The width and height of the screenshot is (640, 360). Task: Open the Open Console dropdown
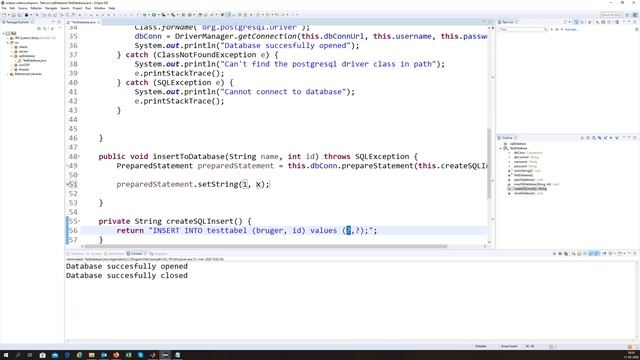pyautogui.click(x=624, y=253)
